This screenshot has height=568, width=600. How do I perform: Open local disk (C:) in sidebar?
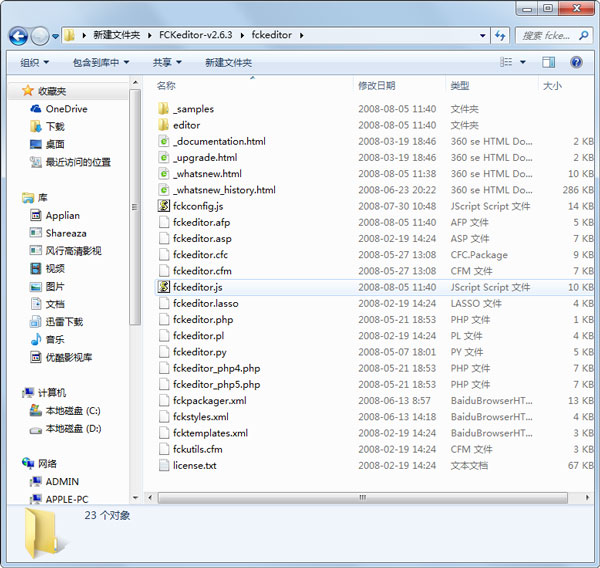coord(72,411)
